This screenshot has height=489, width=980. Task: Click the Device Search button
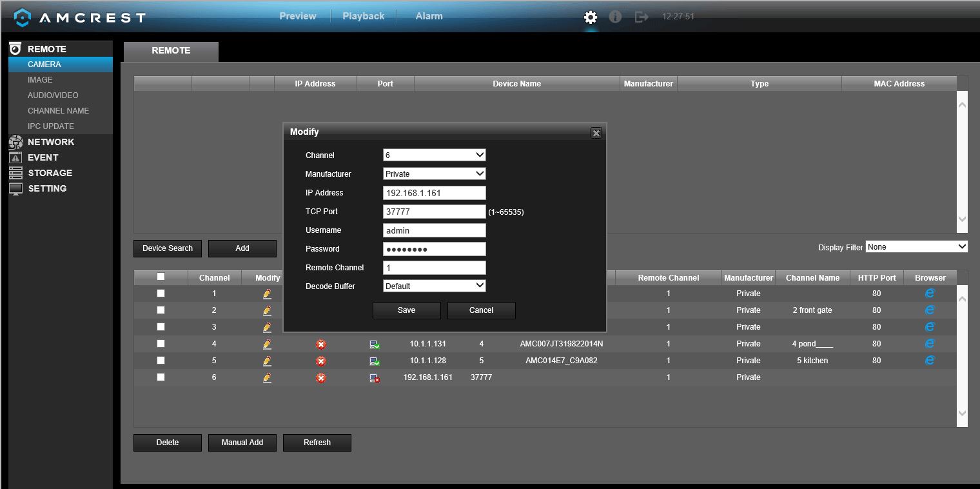pos(168,248)
